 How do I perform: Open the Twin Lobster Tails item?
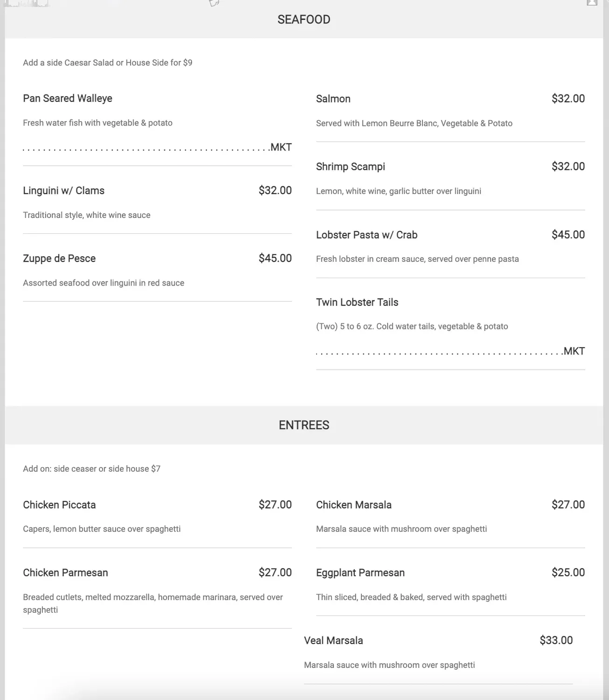[x=357, y=302]
